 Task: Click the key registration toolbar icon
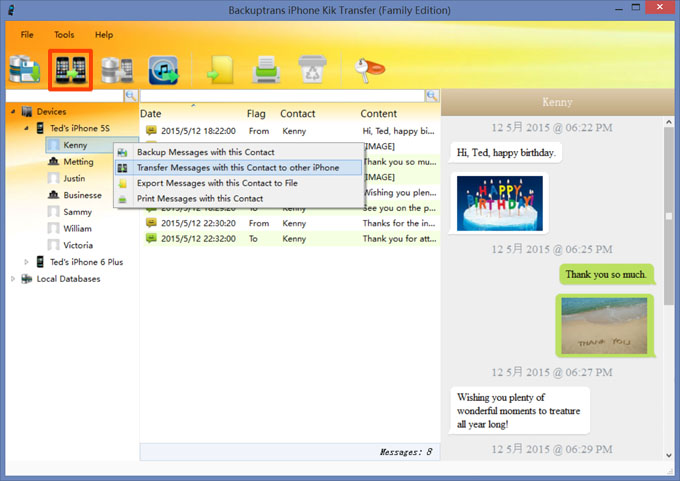pos(369,70)
